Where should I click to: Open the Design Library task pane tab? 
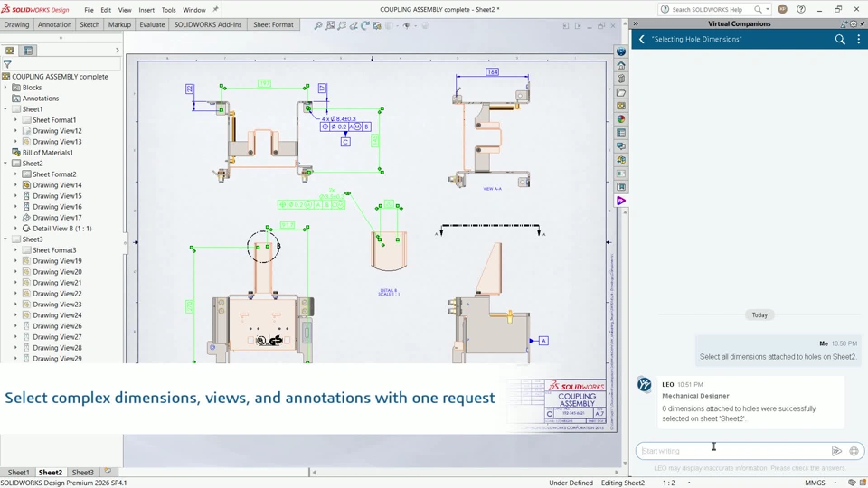click(x=621, y=79)
